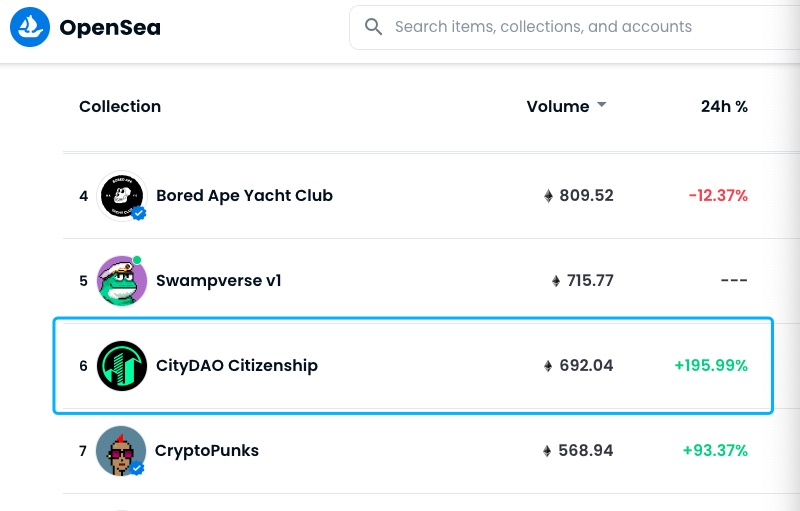Viewport: 800px width, 511px height.
Task: Sort by Volume dropdown arrow
Action: (x=602, y=105)
